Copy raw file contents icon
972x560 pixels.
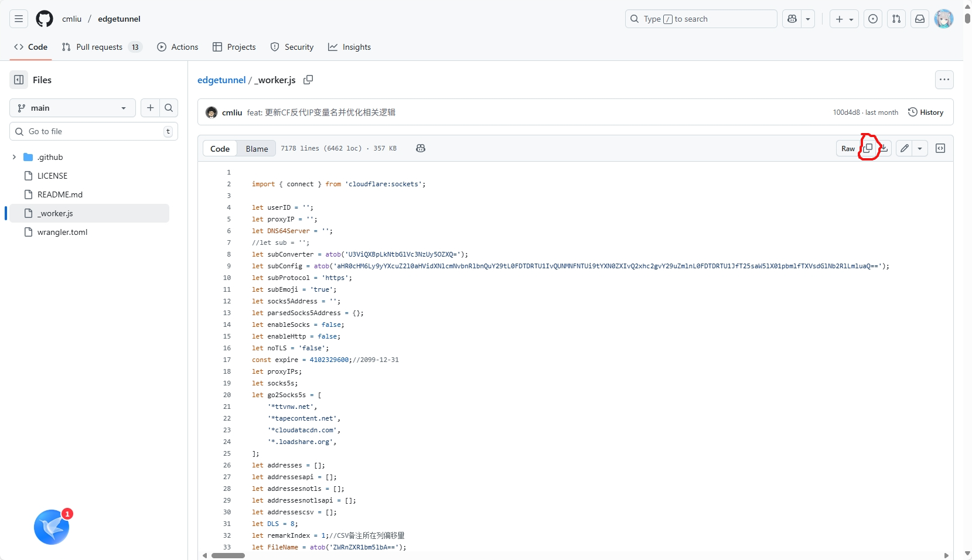pos(868,148)
